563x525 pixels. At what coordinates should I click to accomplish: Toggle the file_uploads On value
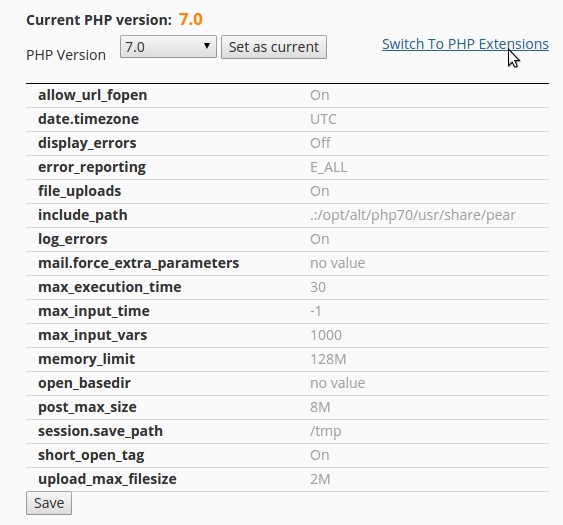[x=320, y=191]
